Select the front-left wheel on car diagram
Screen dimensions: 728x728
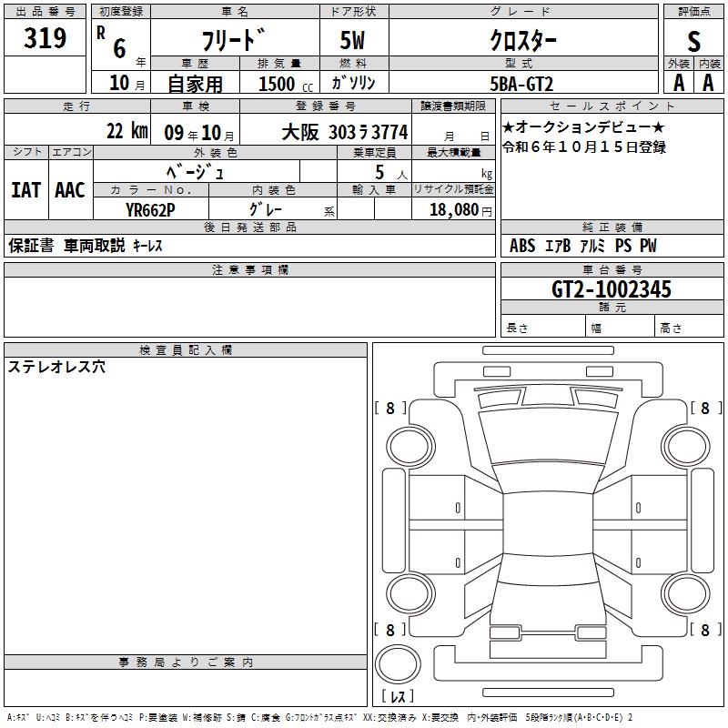pyautogui.click(x=410, y=446)
